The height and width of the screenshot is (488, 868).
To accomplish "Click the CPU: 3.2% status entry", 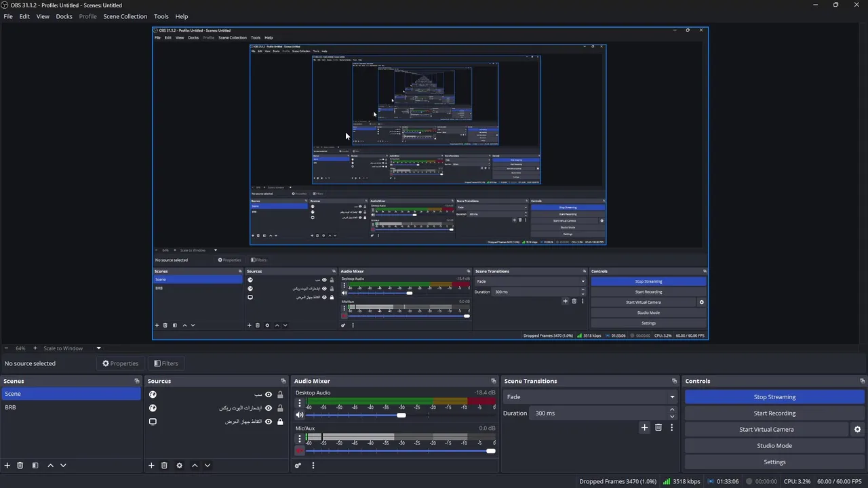I will 797,482.
